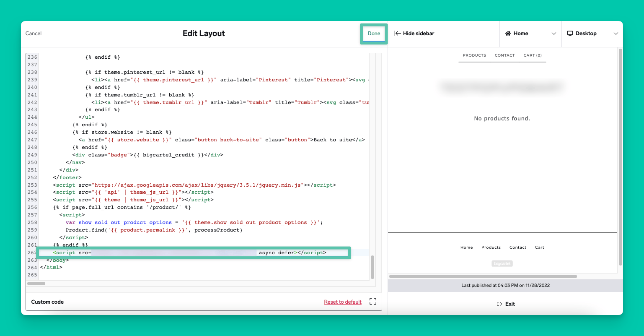Click the Product.find line 259
Image resolution: width=644 pixels, height=336 pixels.
click(154, 230)
